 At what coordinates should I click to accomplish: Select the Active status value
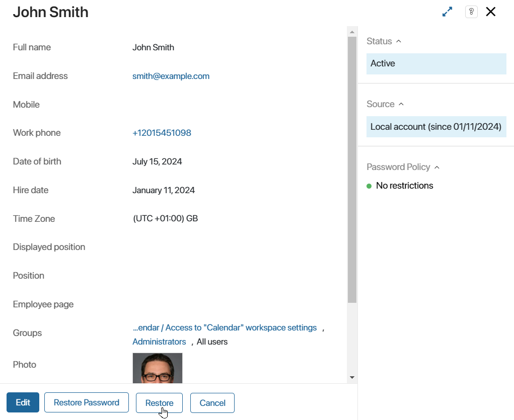pos(436,63)
